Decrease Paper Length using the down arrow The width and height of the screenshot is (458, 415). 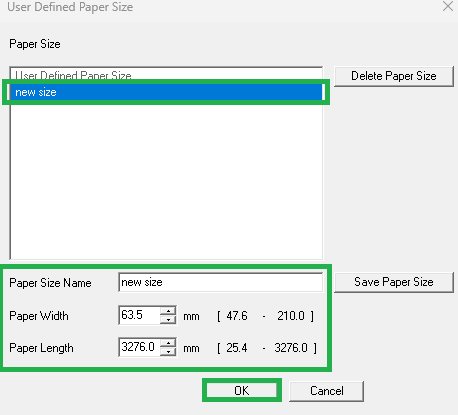168,352
